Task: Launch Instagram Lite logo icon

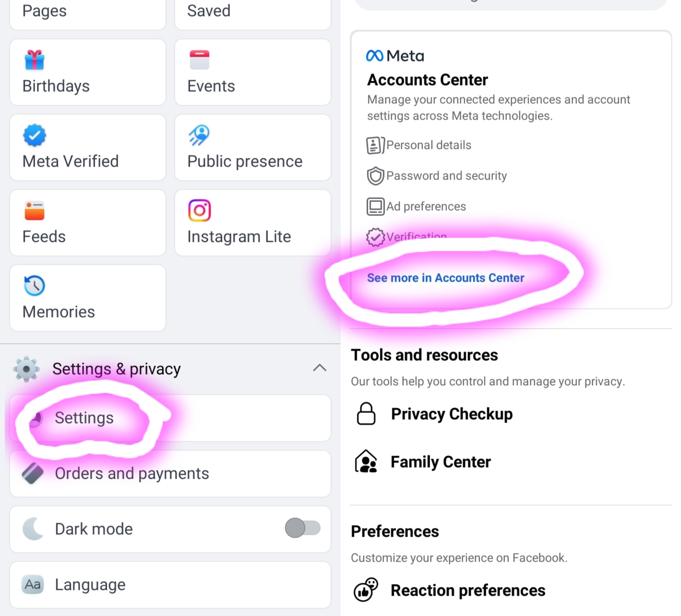Action: pyautogui.click(x=199, y=210)
